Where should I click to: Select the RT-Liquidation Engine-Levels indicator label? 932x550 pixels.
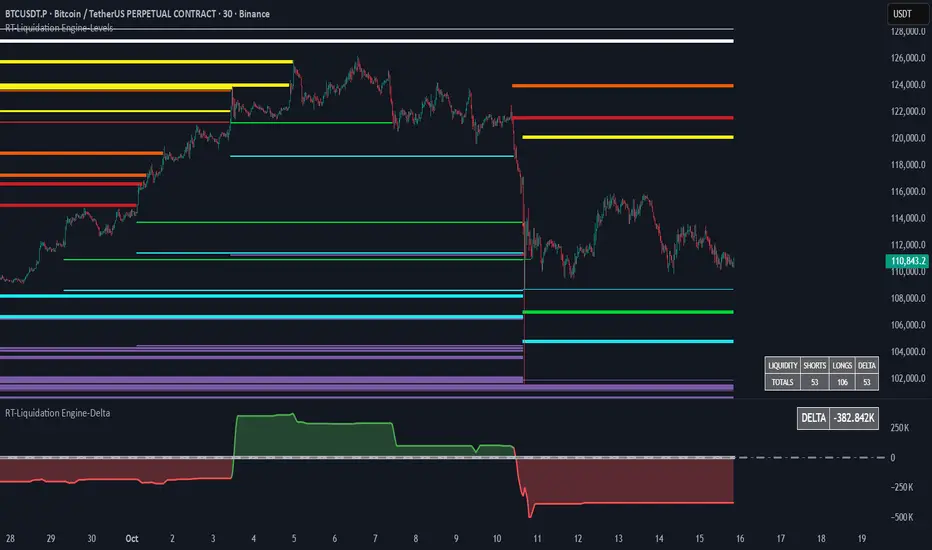[59, 28]
